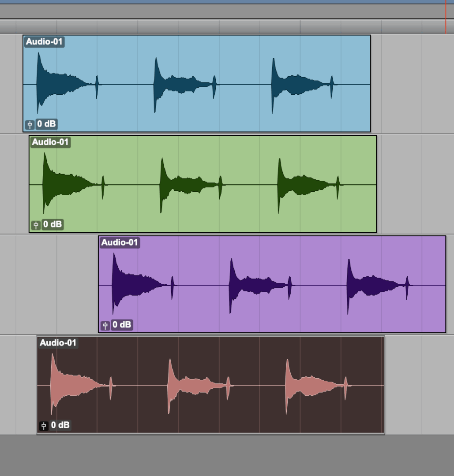This screenshot has height=476, width=454.
Task: Click the green clip's gain fader icon
Action: click(x=36, y=225)
